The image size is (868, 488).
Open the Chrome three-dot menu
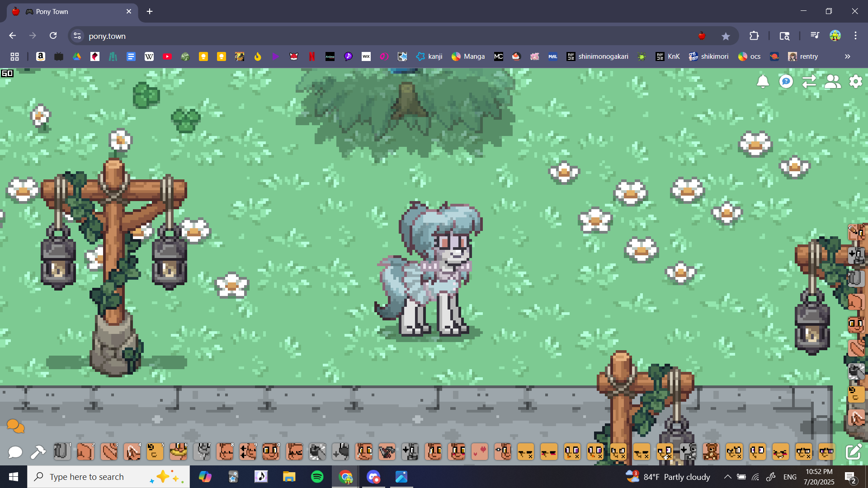pos(855,36)
